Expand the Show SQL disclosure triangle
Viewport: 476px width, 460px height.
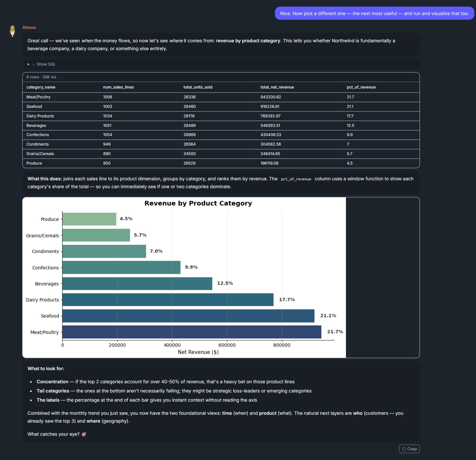(29, 64)
